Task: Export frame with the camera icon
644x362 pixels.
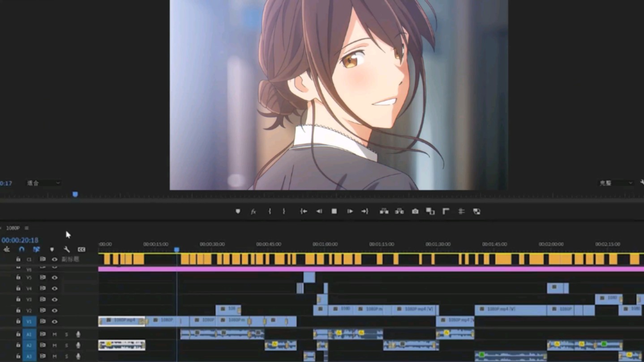Action: (x=415, y=211)
